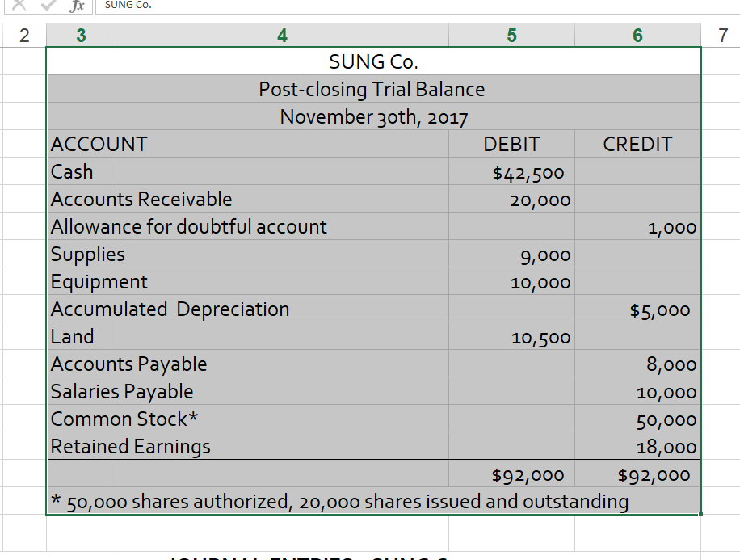
Task: Select the Salaries Payable cell
Action: coord(248,390)
